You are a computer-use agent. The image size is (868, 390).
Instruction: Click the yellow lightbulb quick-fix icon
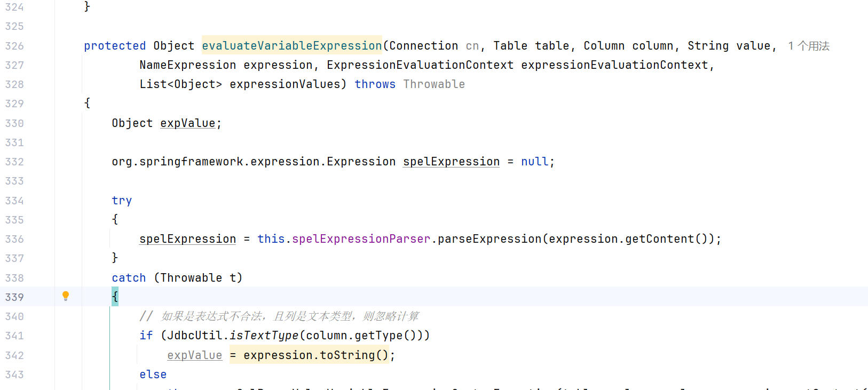66,296
